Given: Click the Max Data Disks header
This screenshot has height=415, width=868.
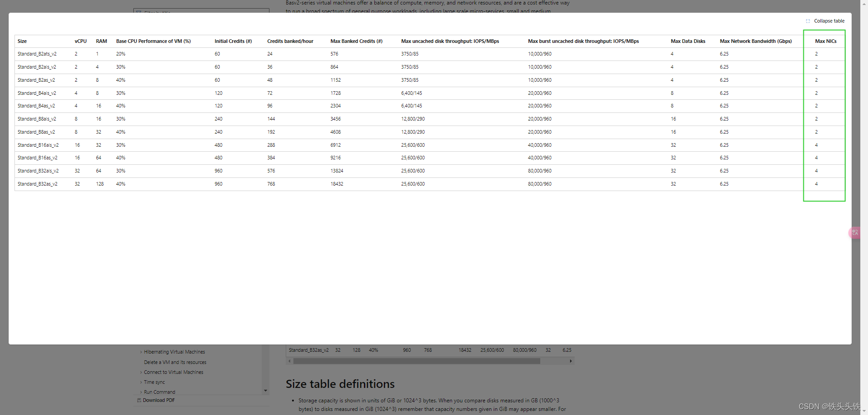Looking at the screenshot, I should (x=688, y=41).
